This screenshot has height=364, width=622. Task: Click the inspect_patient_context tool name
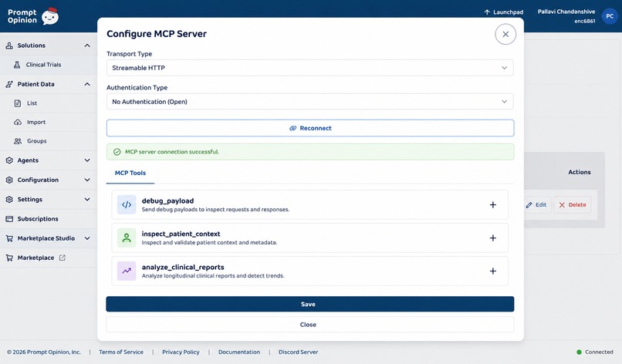pos(181,234)
